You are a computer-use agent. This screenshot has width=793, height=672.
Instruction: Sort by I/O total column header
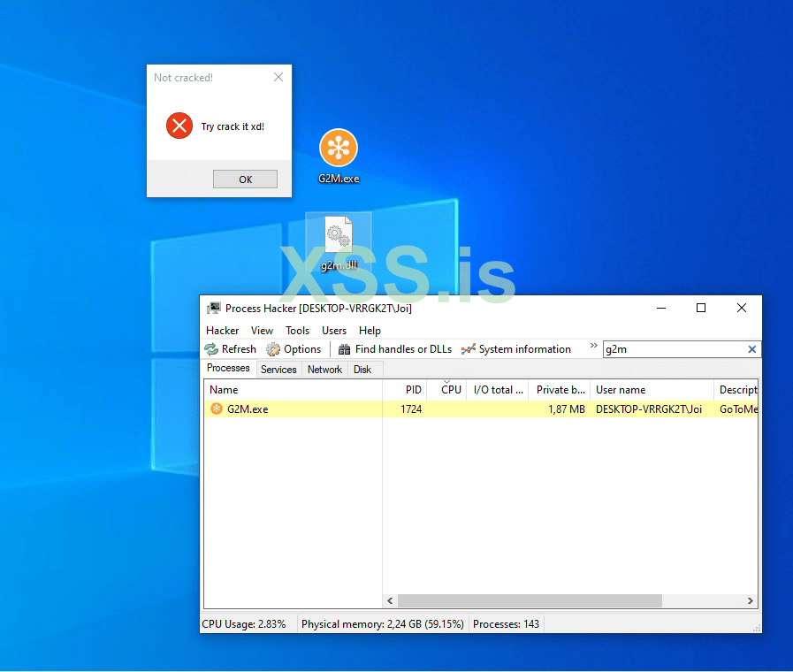coord(498,390)
